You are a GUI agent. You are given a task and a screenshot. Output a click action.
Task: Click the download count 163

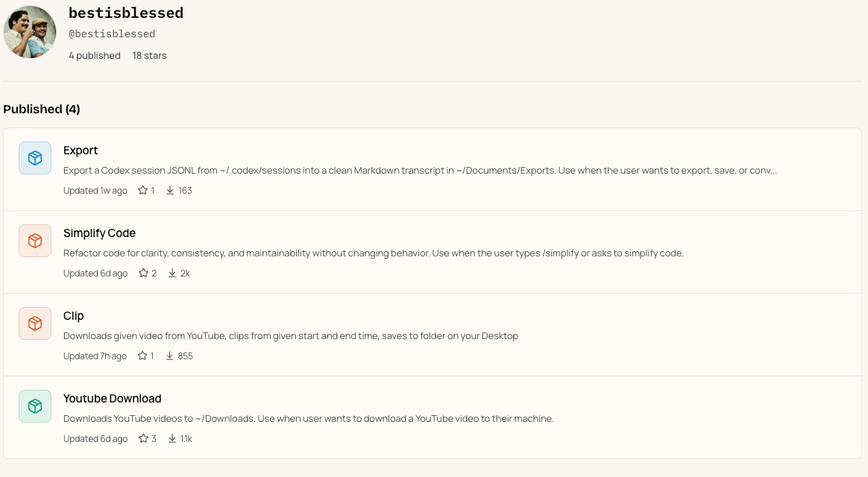tap(185, 190)
